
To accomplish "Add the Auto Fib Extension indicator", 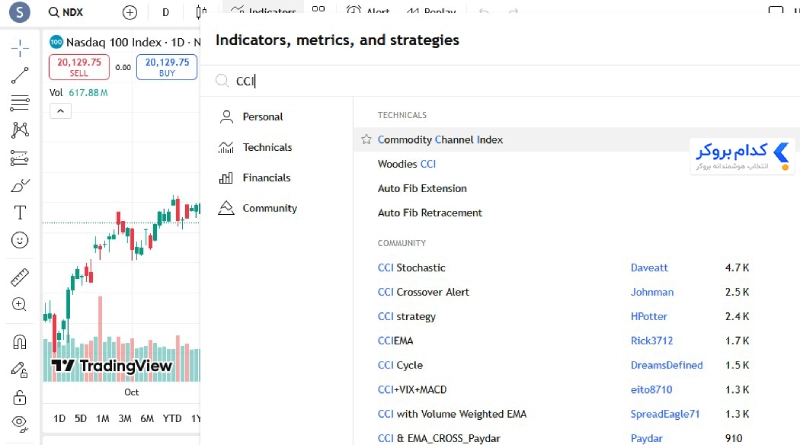I will (x=422, y=188).
